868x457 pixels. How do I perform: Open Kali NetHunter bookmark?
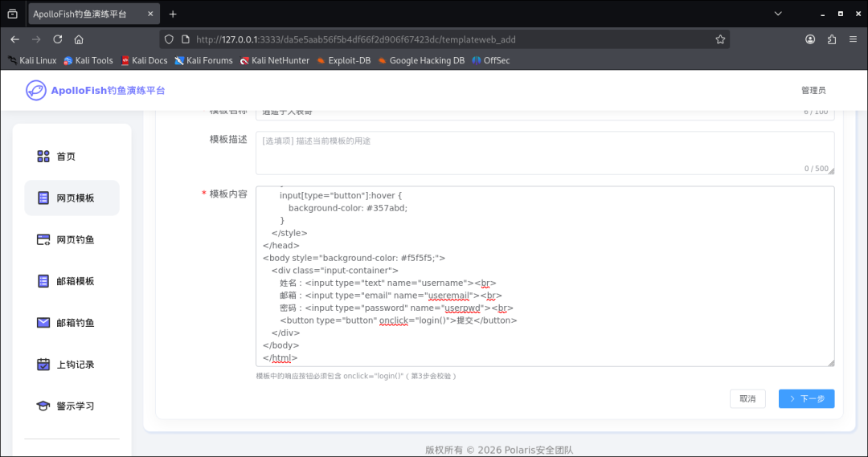pyautogui.click(x=275, y=60)
